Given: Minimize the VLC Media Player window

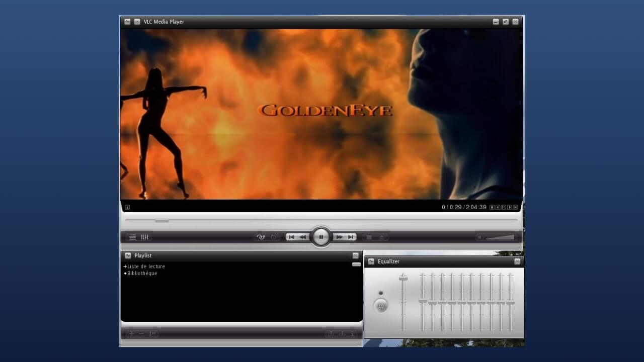Looking at the screenshot, I should [x=496, y=22].
